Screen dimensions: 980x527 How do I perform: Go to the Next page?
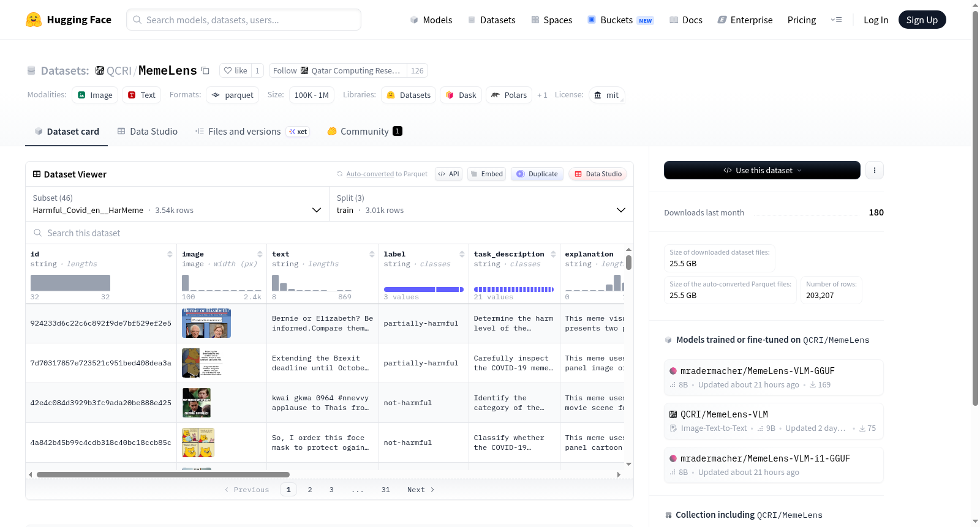click(x=421, y=490)
